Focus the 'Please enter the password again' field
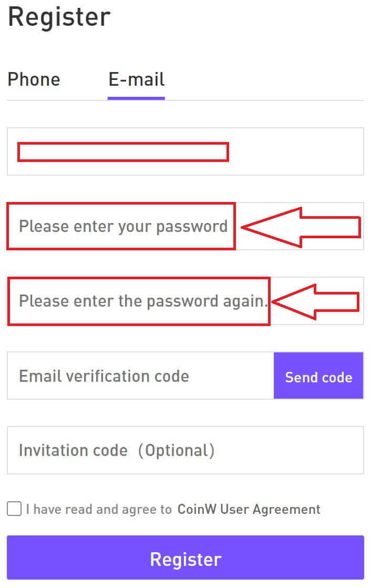Screen dimensions: 371x588 (x=185, y=301)
